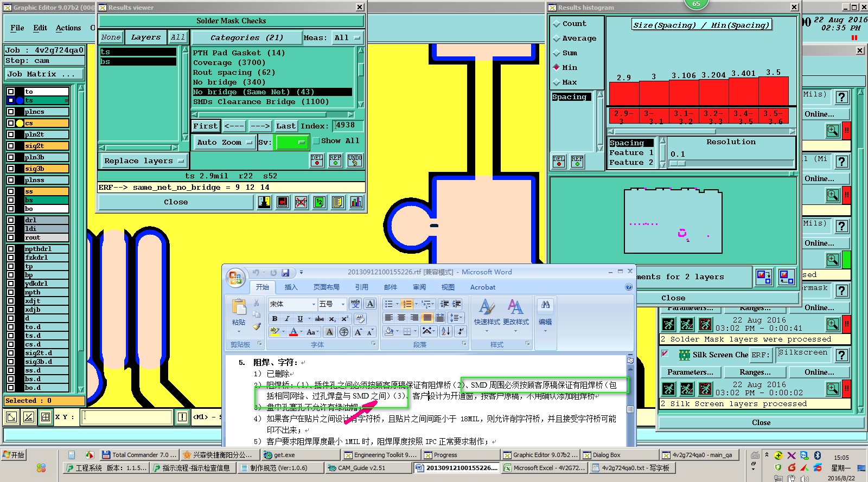Image resolution: width=868 pixels, height=482 pixels.
Task: Click the First button
Action: 206,126
